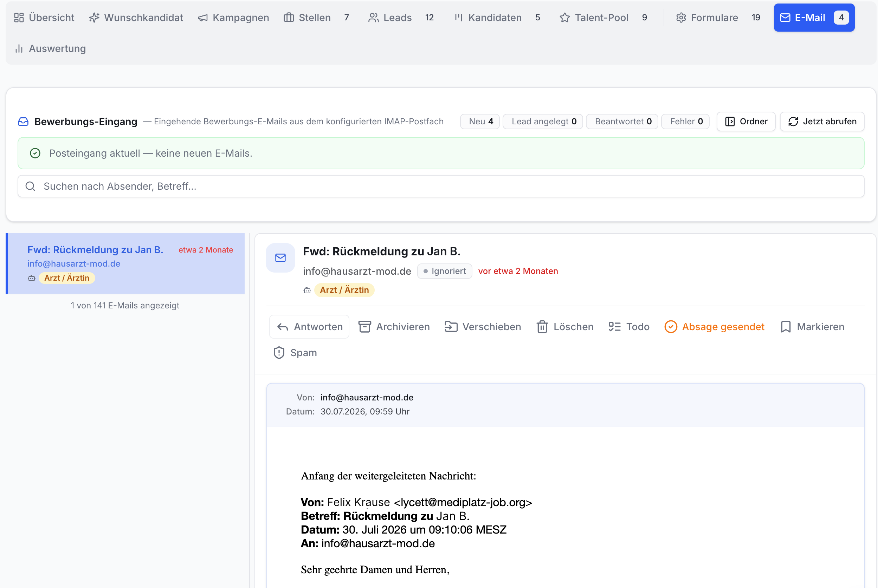878x588 pixels.
Task: Click sender info@hausarzt-mod.de in list item
Action: tap(74, 264)
